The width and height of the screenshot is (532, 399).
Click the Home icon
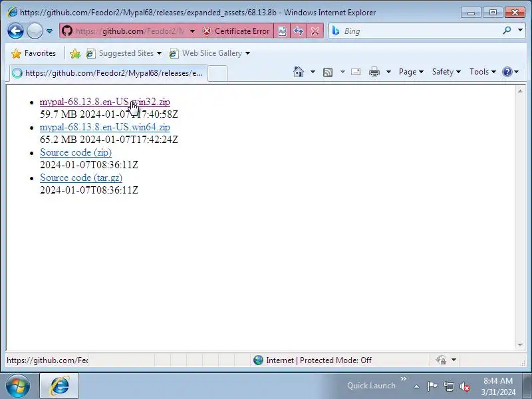299,72
